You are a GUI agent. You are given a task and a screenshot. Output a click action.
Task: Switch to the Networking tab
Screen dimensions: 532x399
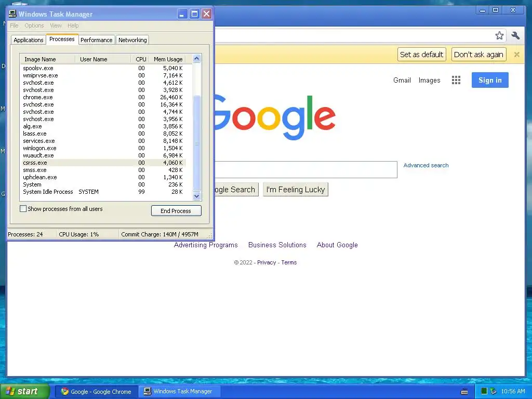tap(132, 39)
